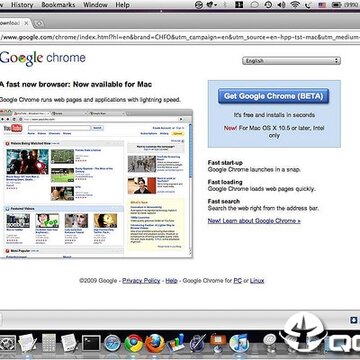Open the English language dropdown
This screenshot has width=360, height=360.
tap(291, 61)
